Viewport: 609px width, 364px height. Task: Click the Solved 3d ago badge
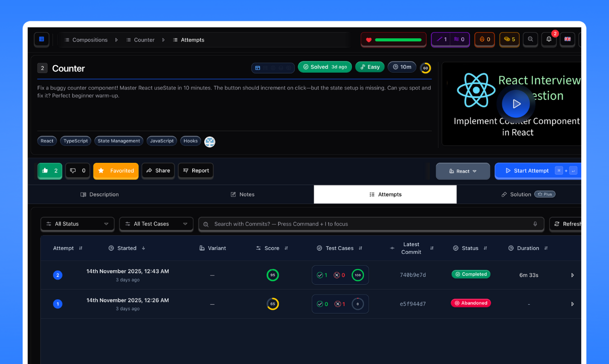click(325, 67)
